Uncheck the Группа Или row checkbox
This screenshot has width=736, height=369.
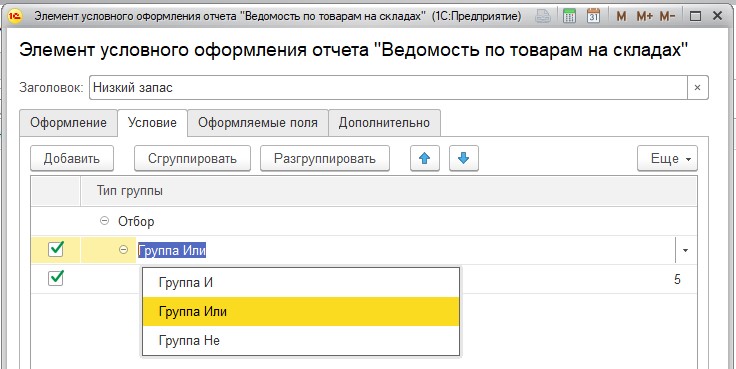[x=56, y=249]
